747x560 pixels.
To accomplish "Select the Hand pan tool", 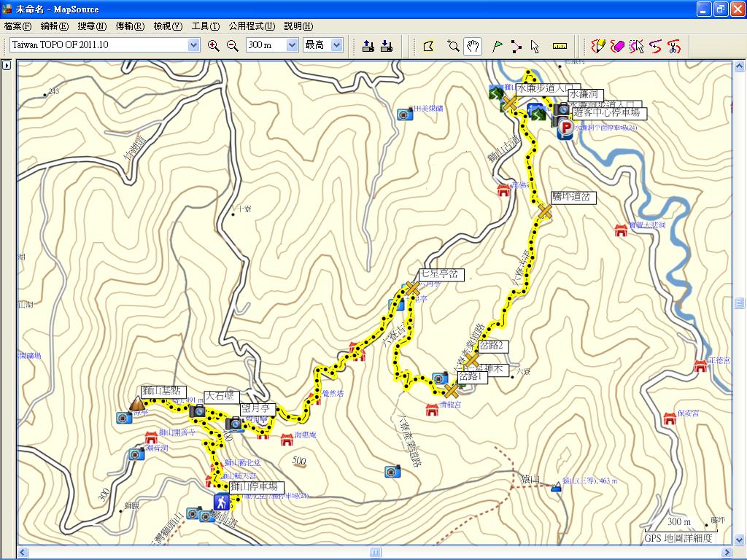I will pyautogui.click(x=472, y=46).
